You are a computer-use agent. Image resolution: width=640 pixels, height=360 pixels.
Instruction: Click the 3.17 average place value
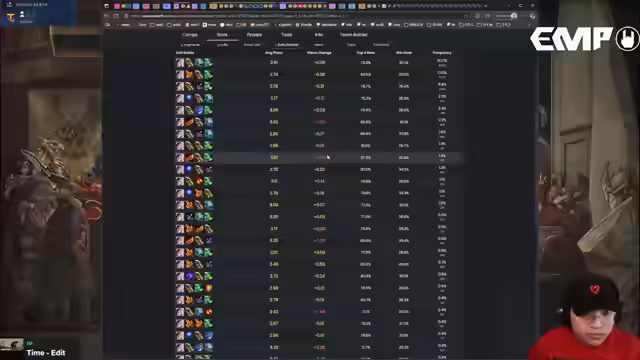(x=274, y=98)
